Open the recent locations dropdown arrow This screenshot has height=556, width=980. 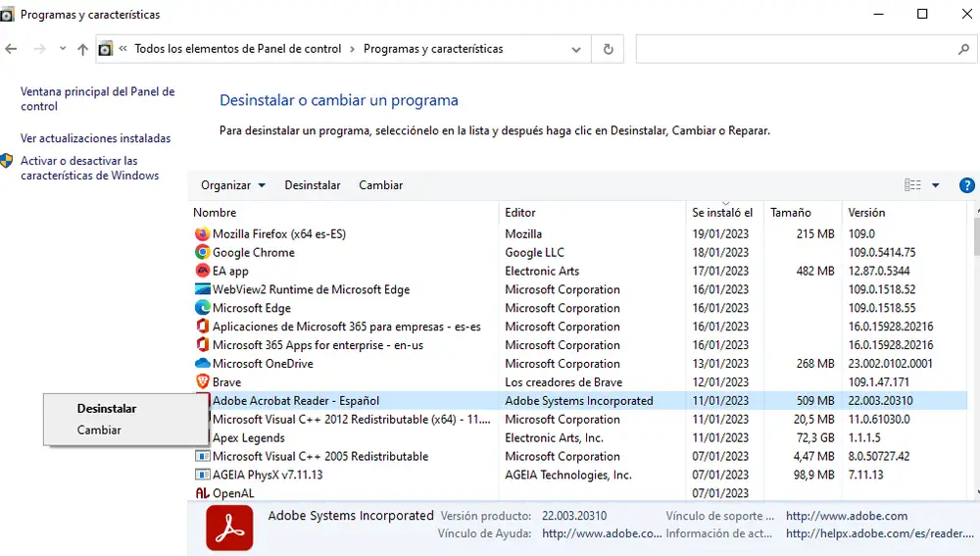pos(63,49)
